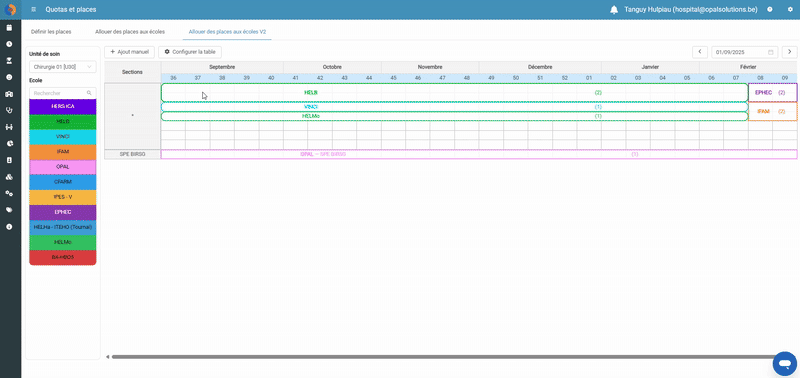Screen dimensions: 800x378
Task: Select the purple EPHEC school swatch
Action: (63, 212)
